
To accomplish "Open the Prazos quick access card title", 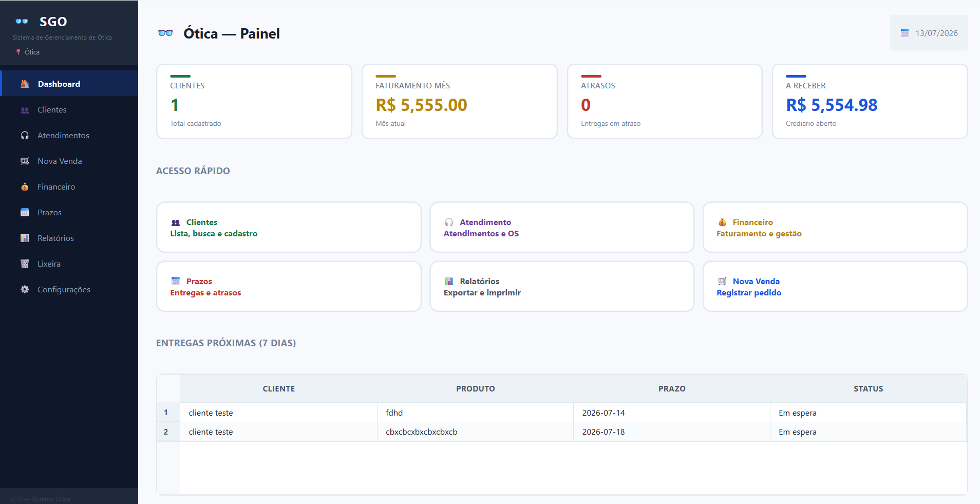I will click(x=199, y=282).
